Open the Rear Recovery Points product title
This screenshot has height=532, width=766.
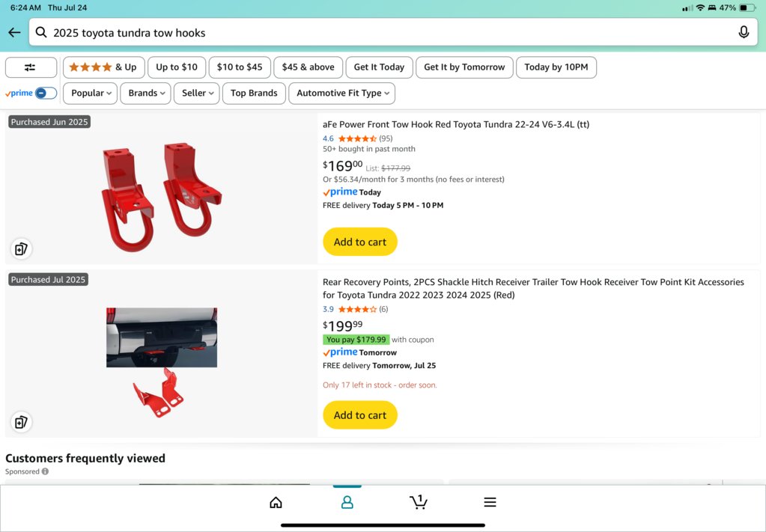(533, 289)
